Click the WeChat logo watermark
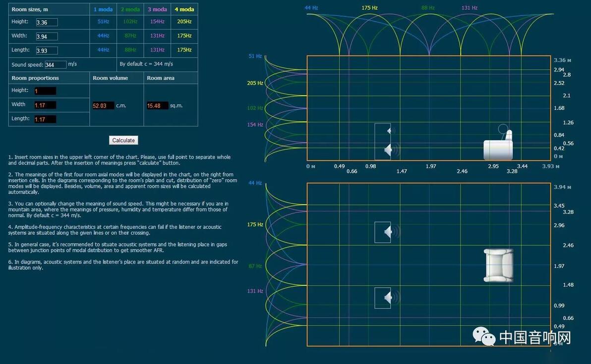Viewport: 591px width, 364px height. (484, 336)
